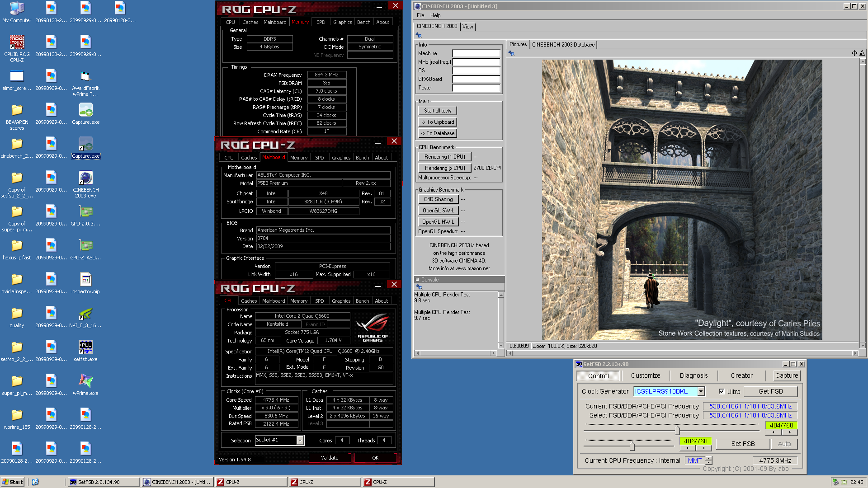Viewport: 868px width, 488px height.
Task: Open the Clock Generator dropdown
Action: (701, 391)
